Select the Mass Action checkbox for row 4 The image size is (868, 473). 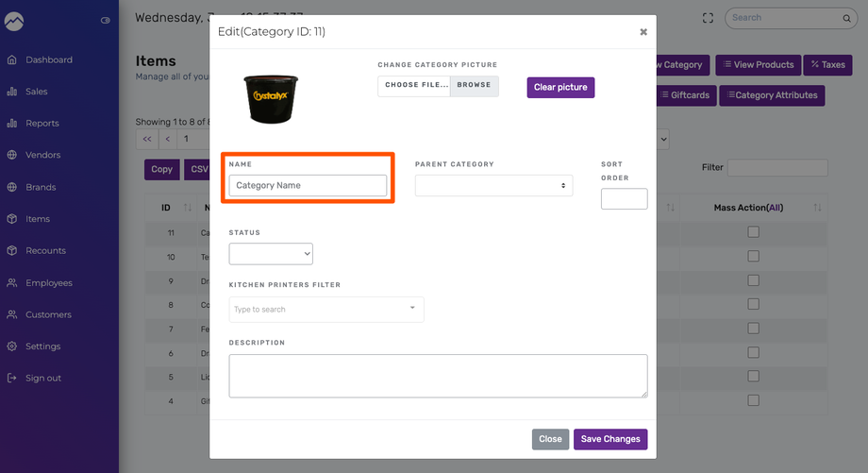(753, 401)
